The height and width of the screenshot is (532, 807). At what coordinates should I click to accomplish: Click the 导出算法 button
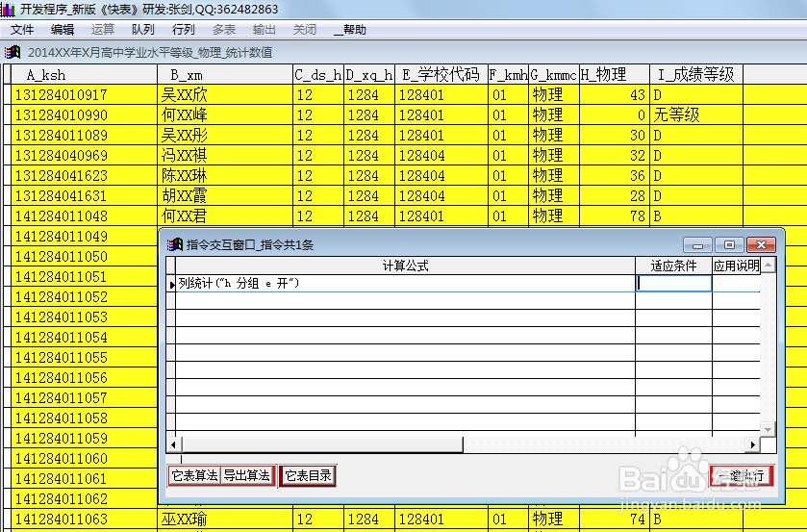point(247,475)
